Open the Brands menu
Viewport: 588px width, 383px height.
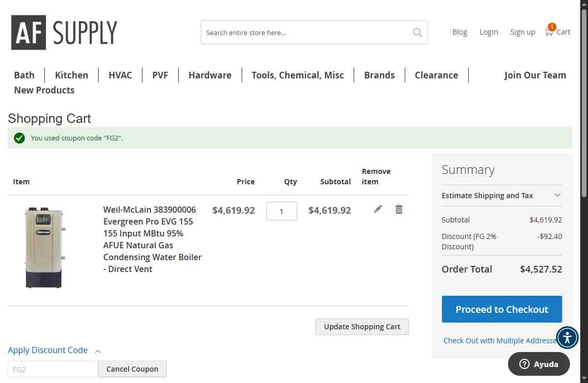pos(379,75)
